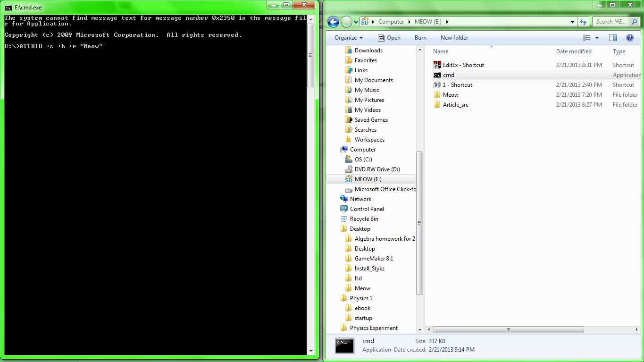Click MEOW (E:) in address breadcrumb
This screenshot has width=644, height=362.
click(428, 22)
